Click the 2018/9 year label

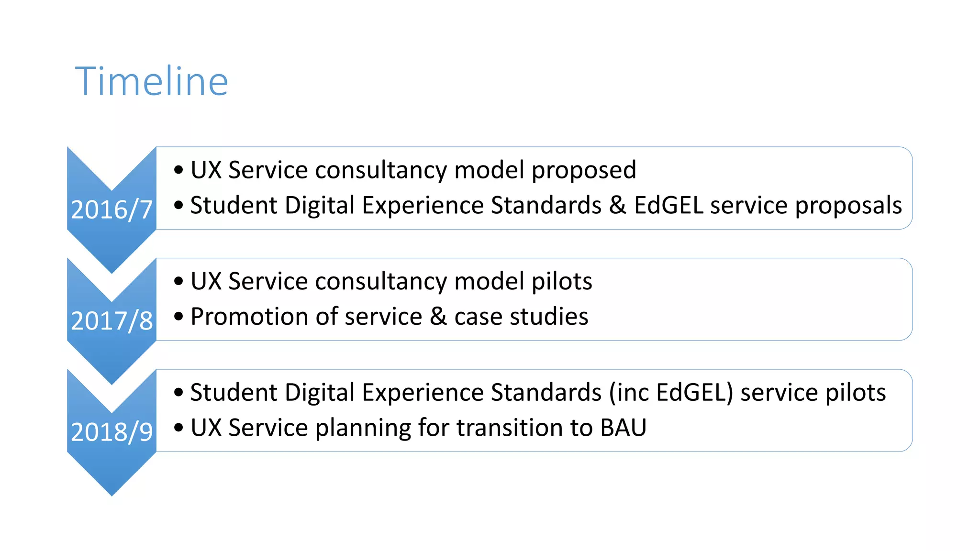pyautogui.click(x=111, y=431)
